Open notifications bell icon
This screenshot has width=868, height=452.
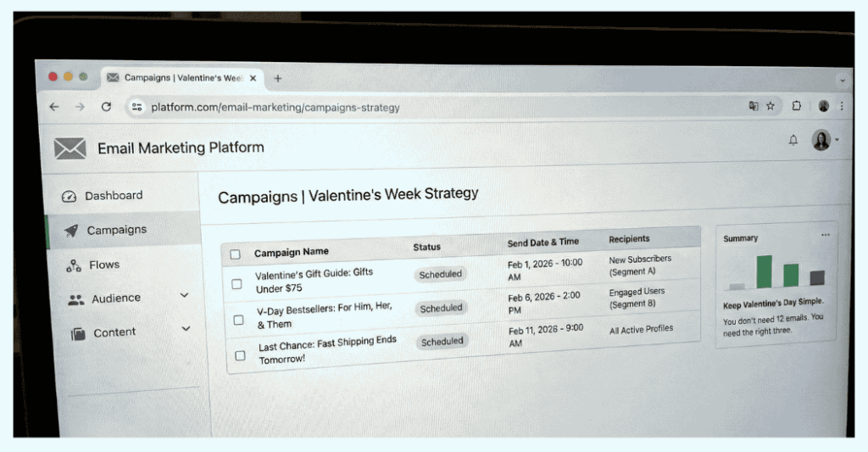[x=793, y=140]
